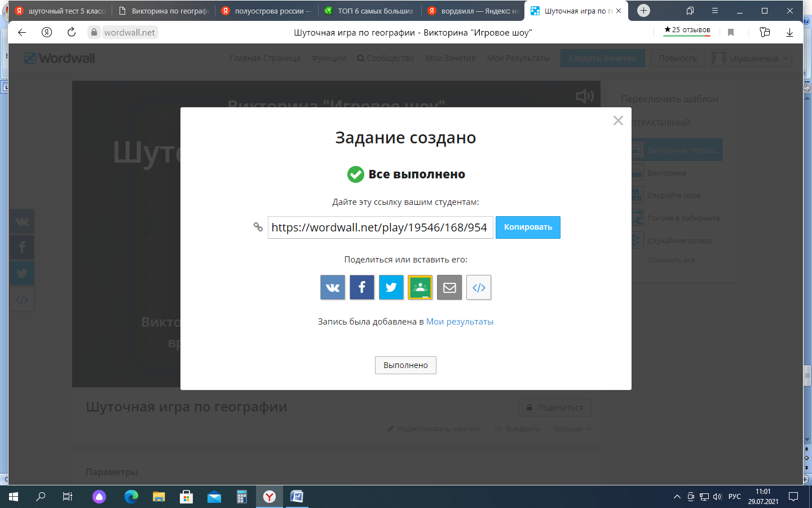Click embed icon in left sidebar
Viewport: 812px width, 508px height.
[22, 299]
